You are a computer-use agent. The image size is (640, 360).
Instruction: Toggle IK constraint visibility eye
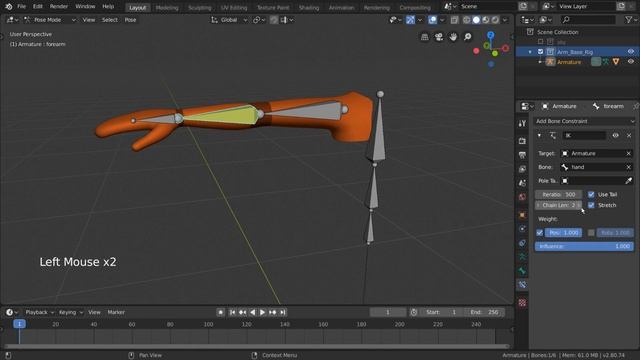(615, 136)
